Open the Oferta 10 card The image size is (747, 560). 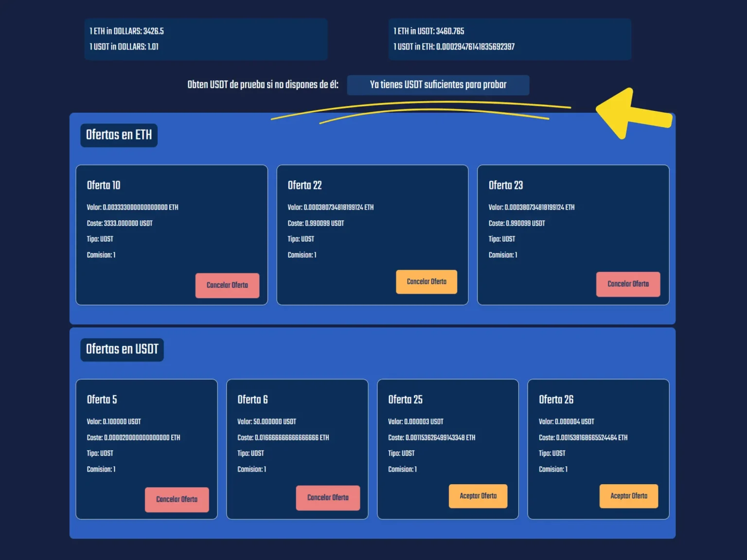171,235
